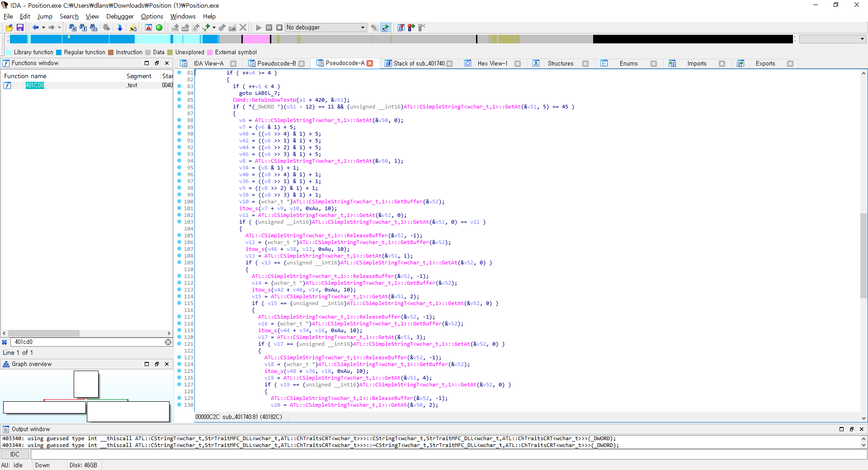Image resolution: width=868 pixels, height=470 pixels.
Task: Click the highlighted C pseudocode toolbar icon
Action: [385, 28]
